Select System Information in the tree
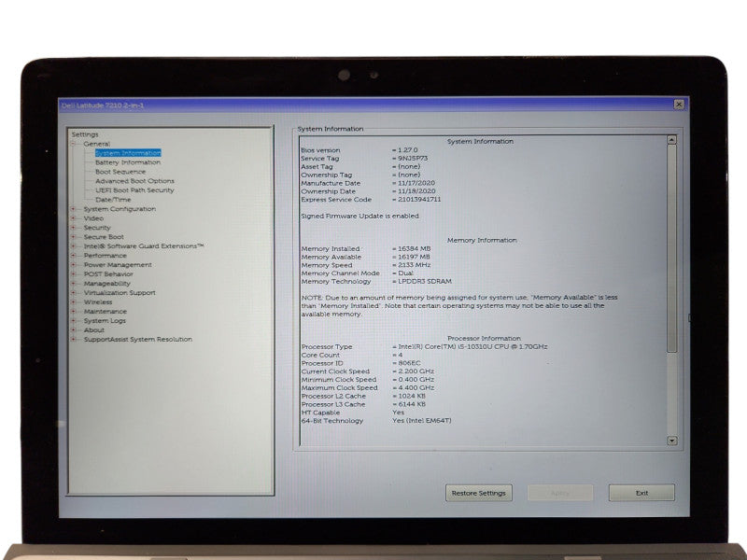This screenshot has width=747, height=560. (x=128, y=153)
